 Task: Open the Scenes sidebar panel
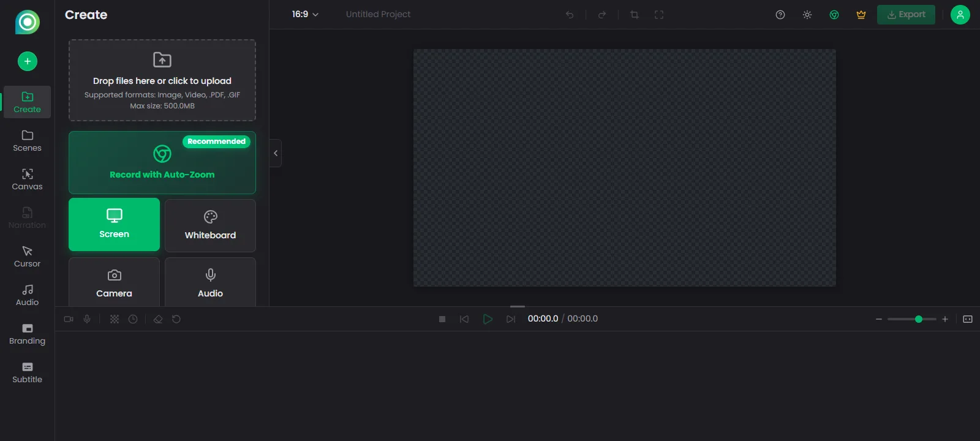pos(27,141)
